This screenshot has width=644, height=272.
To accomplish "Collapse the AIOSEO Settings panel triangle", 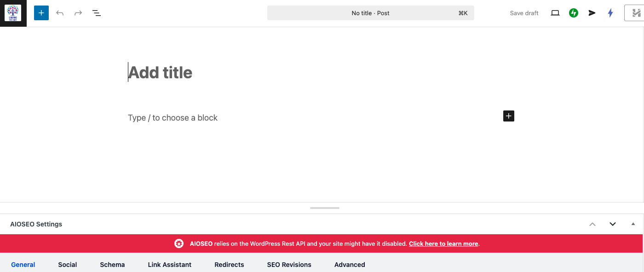I will pyautogui.click(x=633, y=224).
